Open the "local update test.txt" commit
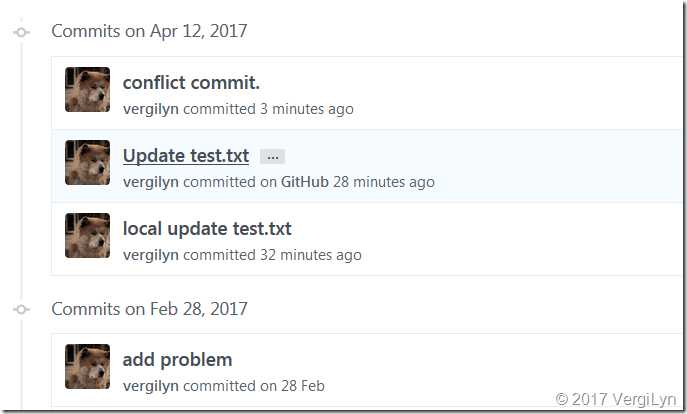This screenshot has width=687, height=414. (x=207, y=229)
